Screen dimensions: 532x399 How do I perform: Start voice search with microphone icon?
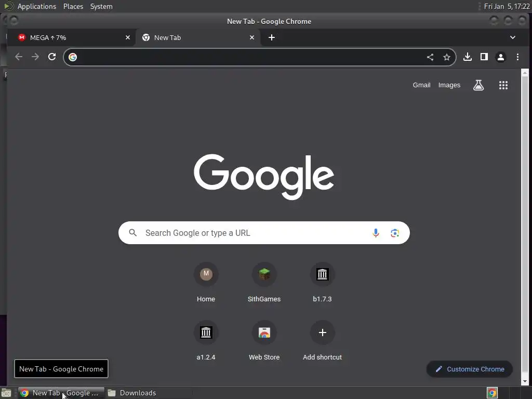(x=376, y=233)
